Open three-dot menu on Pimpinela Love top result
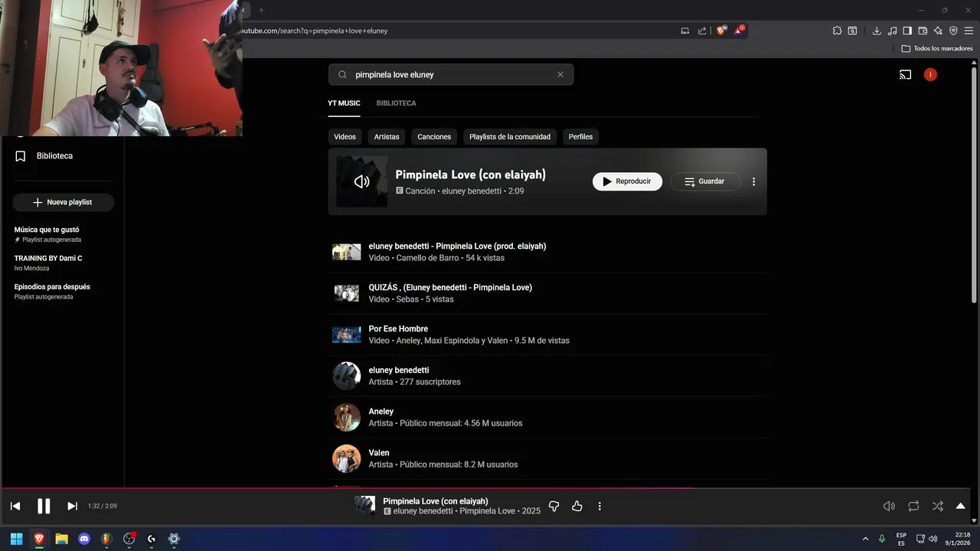 pos(753,181)
